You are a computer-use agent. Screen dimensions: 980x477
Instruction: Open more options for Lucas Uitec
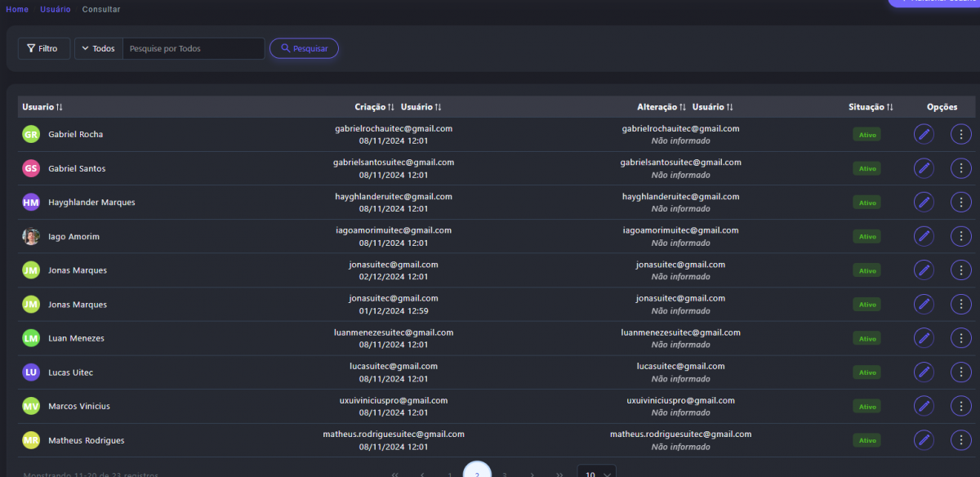[x=961, y=372]
